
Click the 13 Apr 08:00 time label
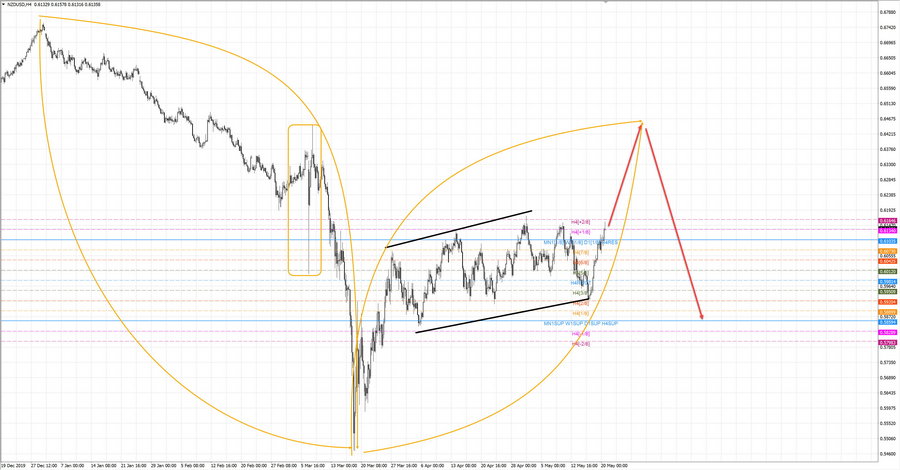pyautogui.click(x=464, y=466)
